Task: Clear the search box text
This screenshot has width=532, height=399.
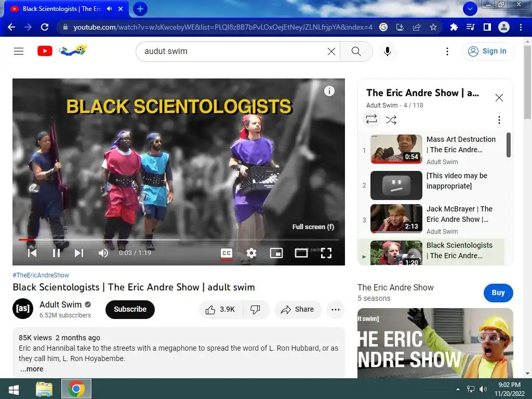Action: click(331, 51)
